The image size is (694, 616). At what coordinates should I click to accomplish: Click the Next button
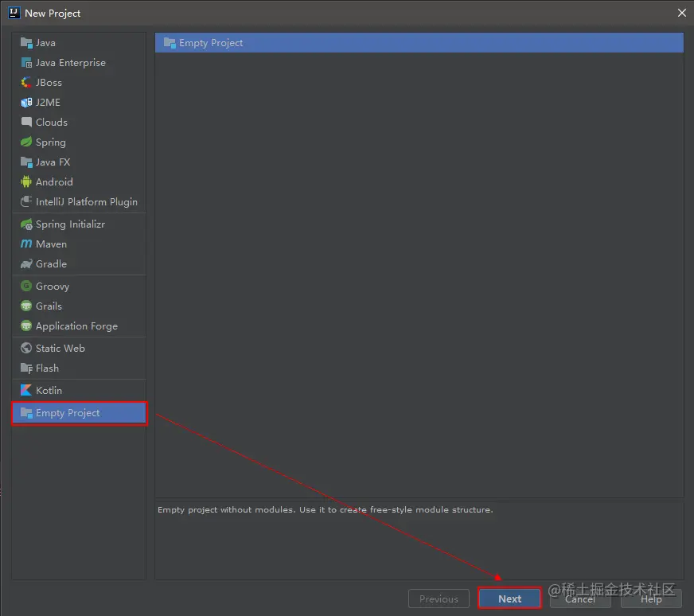point(510,598)
